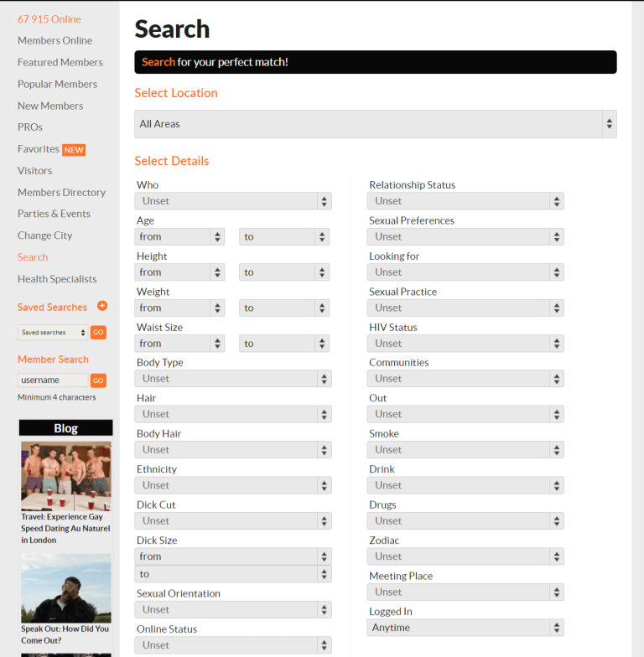Open the Relationship Status dropdown
The image size is (644, 657).
click(465, 201)
